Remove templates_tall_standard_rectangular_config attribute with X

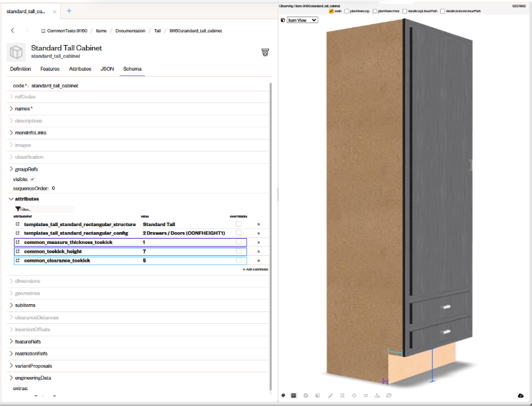click(x=258, y=233)
